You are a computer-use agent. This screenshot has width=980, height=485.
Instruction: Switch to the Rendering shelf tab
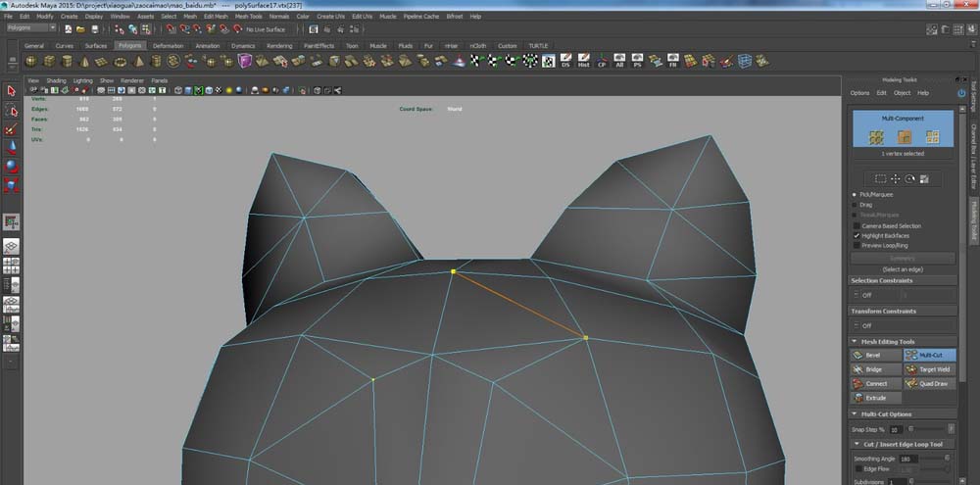click(279, 46)
